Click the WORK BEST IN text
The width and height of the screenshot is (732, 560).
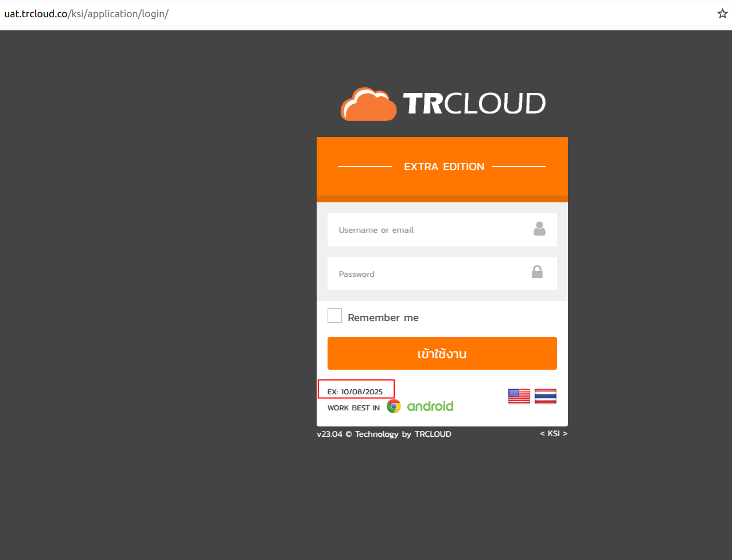point(353,408)
